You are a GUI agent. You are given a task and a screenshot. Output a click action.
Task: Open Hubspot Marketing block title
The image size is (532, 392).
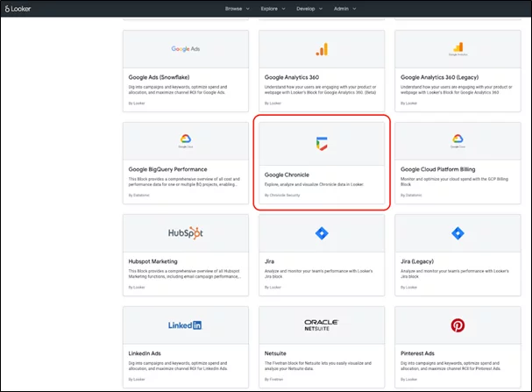[x=153, y=261]
